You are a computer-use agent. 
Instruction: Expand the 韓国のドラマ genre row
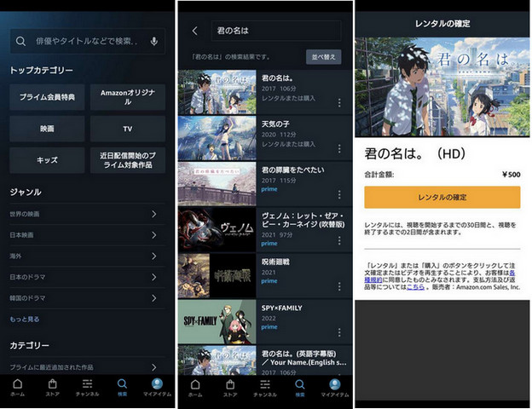pos(87,298)
